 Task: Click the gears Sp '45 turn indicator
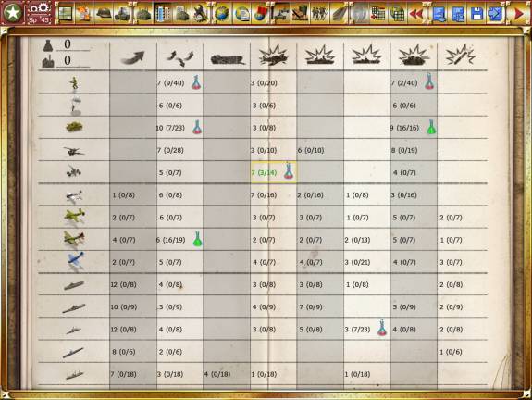[x=39, y=14]
